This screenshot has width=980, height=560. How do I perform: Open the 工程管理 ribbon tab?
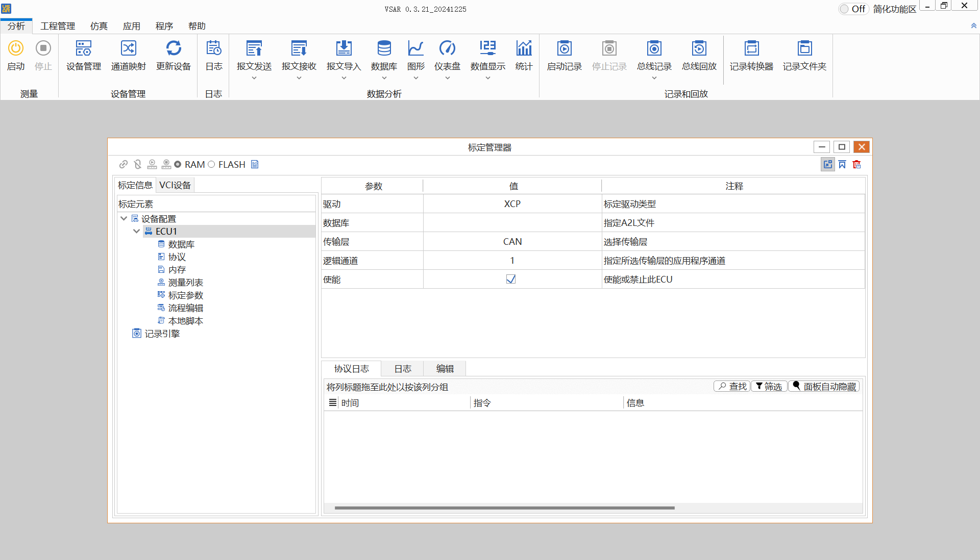(x=58, y=26)
